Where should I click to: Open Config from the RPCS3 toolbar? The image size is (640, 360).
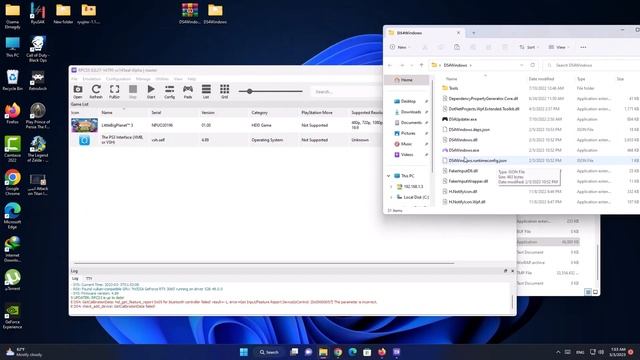tap(169, 91)
